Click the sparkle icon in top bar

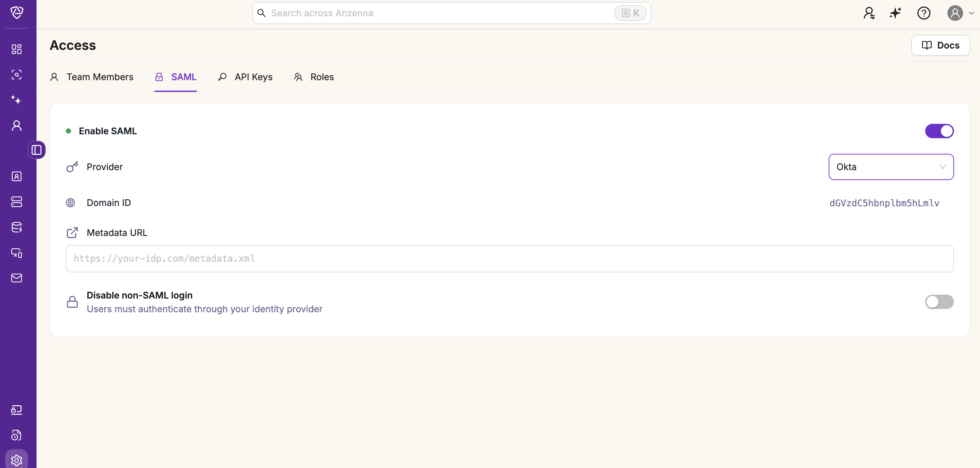[895, 13]
